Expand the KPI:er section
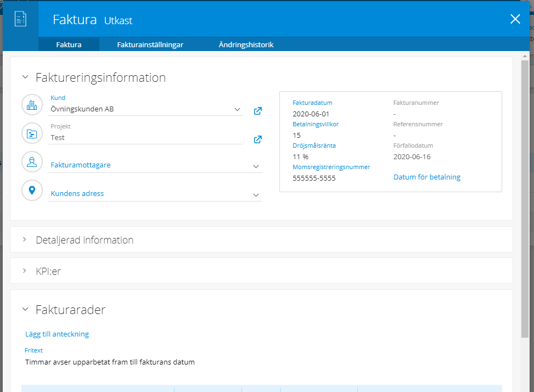Image resolution: width=534 pixels, height=392 pixels. 25,271
